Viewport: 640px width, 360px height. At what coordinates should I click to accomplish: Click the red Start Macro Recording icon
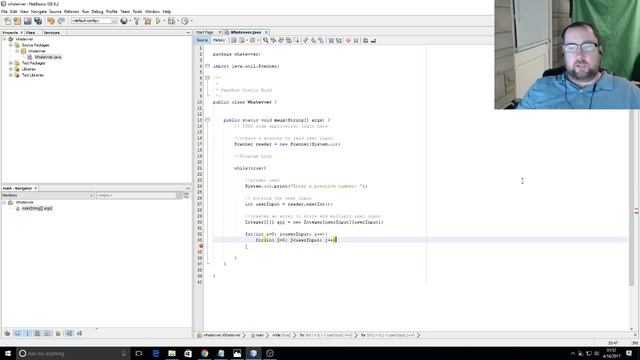(348, 40)
